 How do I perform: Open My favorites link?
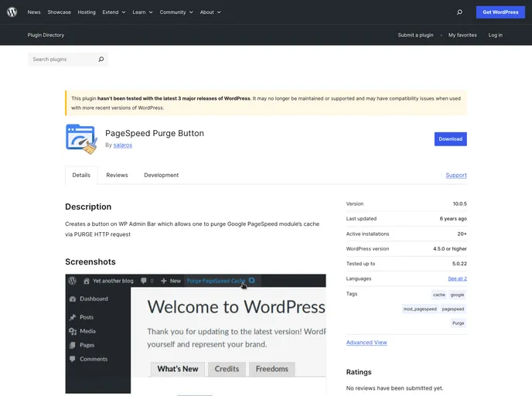tap(462, 35)
